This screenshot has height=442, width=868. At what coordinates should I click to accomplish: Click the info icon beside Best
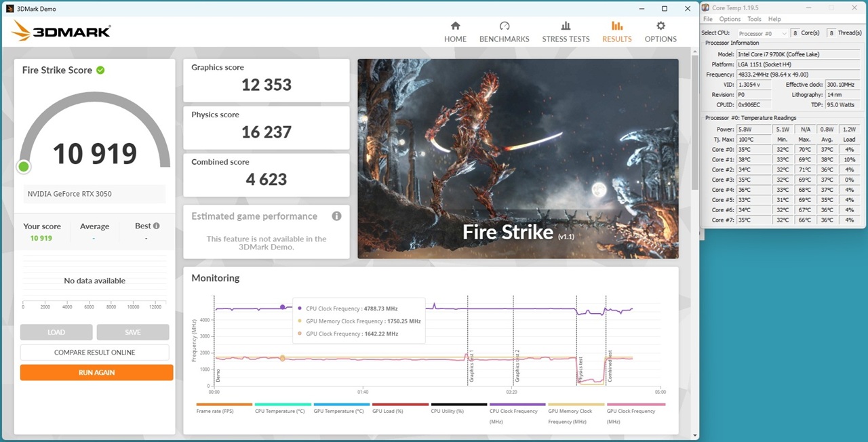point(157,226)
